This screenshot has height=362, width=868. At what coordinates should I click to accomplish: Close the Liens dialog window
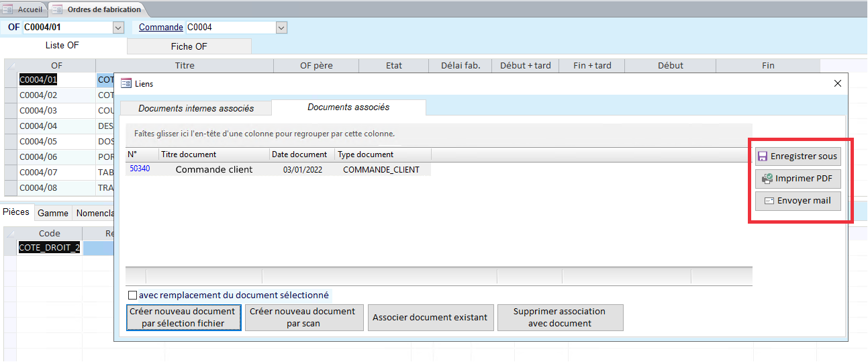click(837, 83)
